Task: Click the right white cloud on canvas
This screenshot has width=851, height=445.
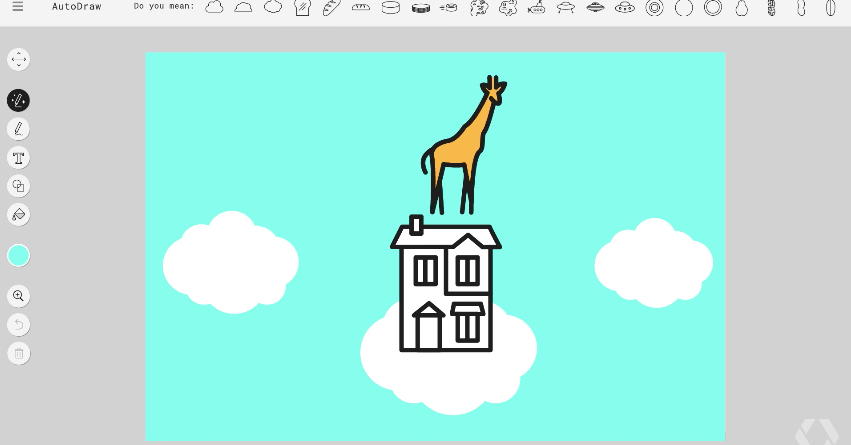Action: point(654,263)
